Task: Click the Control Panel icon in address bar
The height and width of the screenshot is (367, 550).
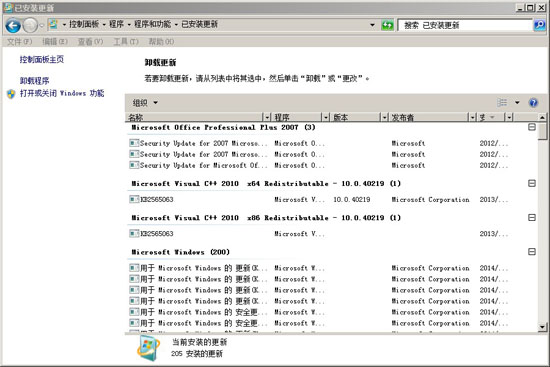Action: point(53,24)
